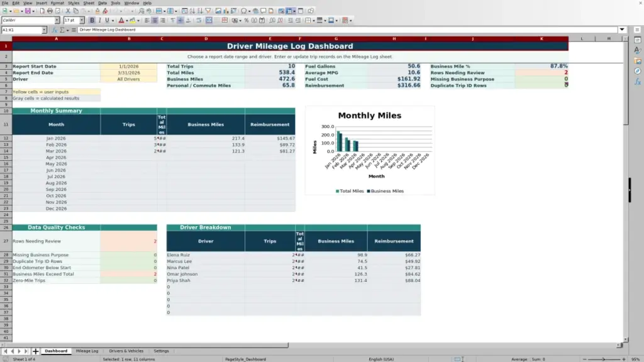Click the Driver cell showing All Drivers
The width and height of the screenshot is (644, 362).
click(x=128, y=79)
